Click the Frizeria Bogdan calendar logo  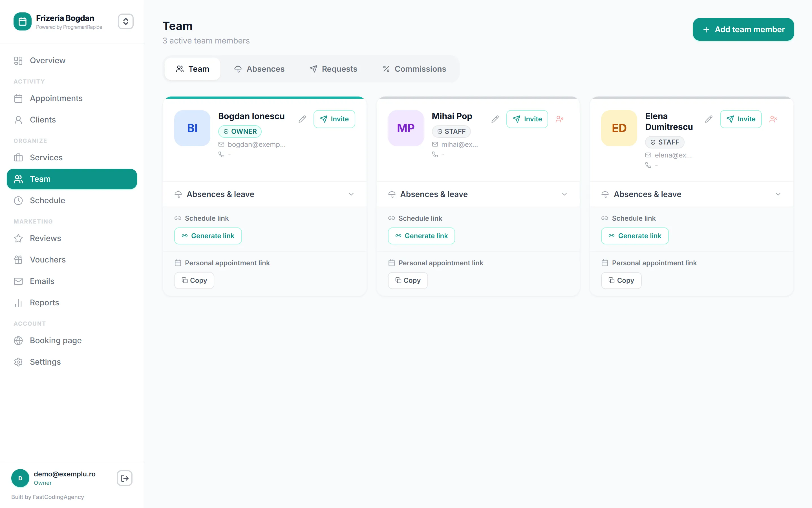coord(23,21)
